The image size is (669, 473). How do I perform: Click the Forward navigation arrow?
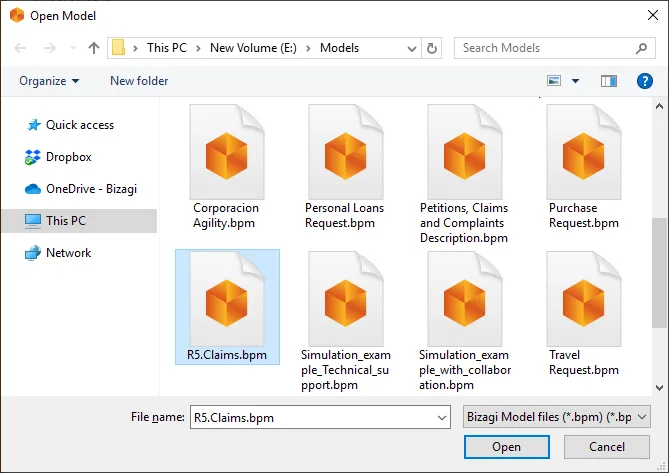(50, 48)
